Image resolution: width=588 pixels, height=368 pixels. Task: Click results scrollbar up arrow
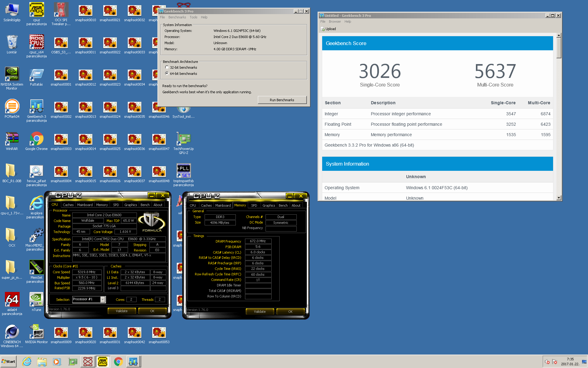pos(559,35)
